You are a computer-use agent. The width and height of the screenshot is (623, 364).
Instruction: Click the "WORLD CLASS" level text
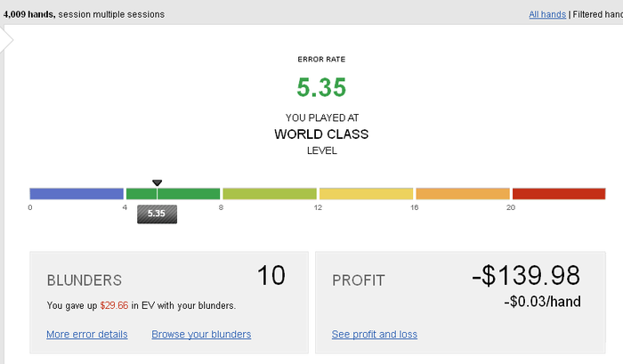click(x=321, y=134)
